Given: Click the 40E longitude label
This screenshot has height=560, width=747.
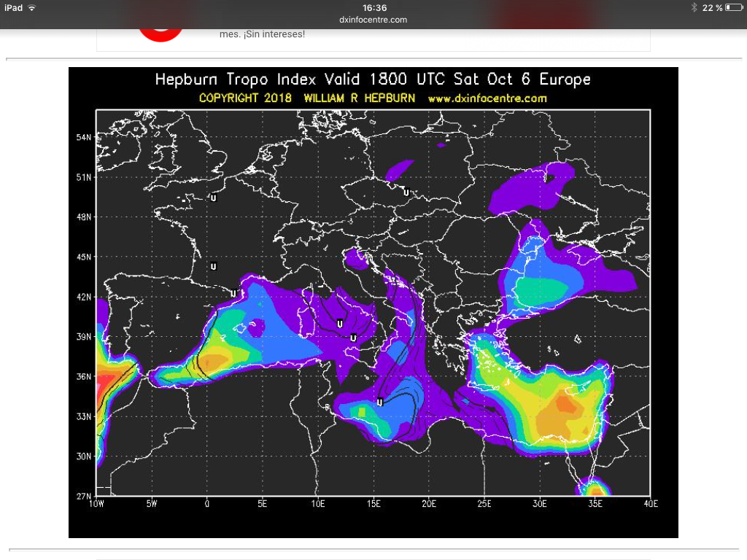Looking at the screenshot, I should 650,504.
